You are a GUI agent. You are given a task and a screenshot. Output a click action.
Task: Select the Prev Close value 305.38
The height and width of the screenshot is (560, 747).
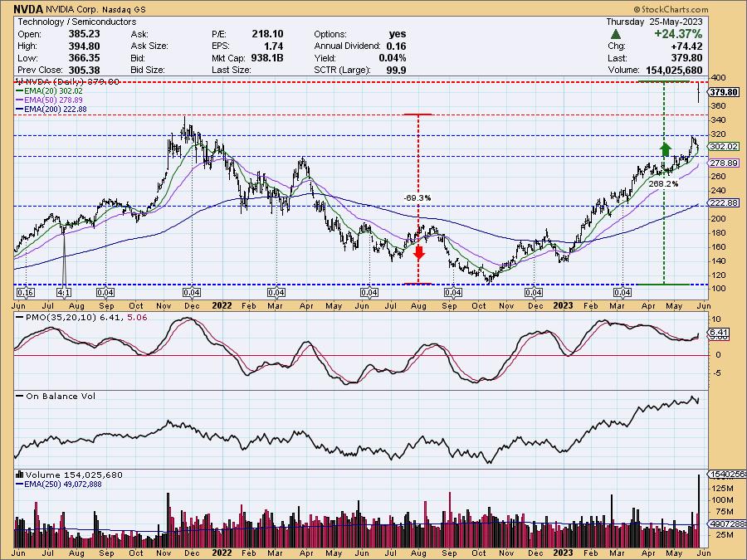click(85, 70)
